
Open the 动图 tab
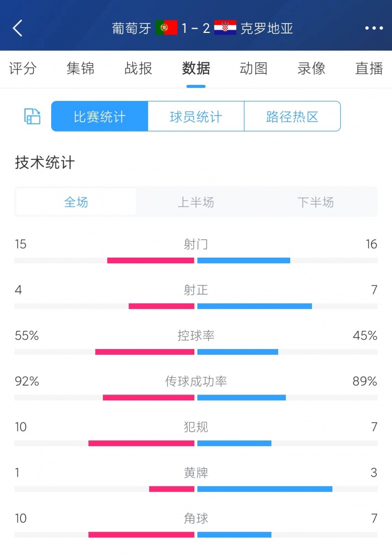[253, 68]
